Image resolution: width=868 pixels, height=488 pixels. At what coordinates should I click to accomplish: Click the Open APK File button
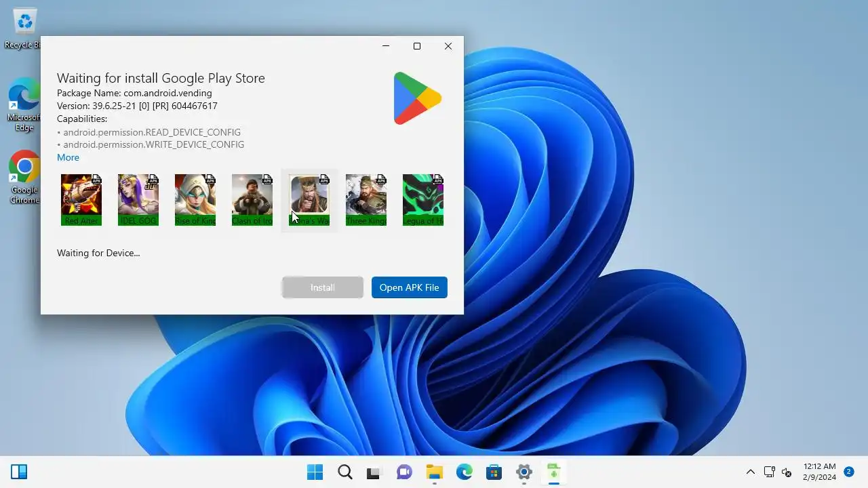(x=410, y=287)
